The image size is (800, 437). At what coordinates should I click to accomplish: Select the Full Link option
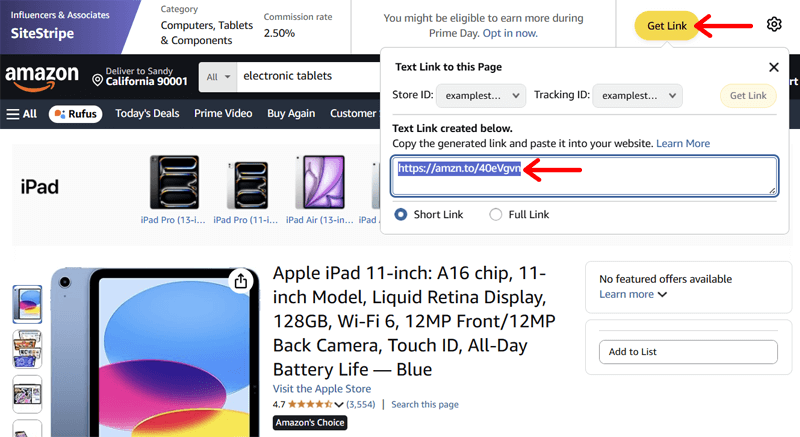(x=495, y=215)
